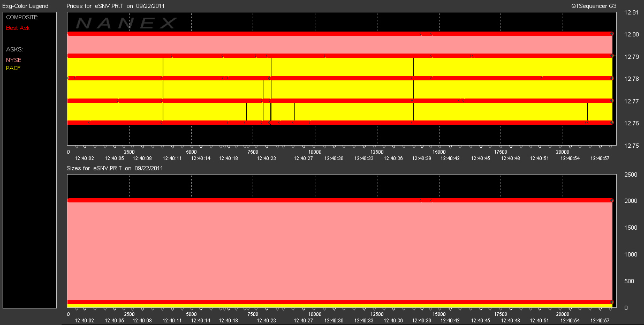Click the "Exg-Color Legend" panel title

pyautogui.click(x=25, y=6)
